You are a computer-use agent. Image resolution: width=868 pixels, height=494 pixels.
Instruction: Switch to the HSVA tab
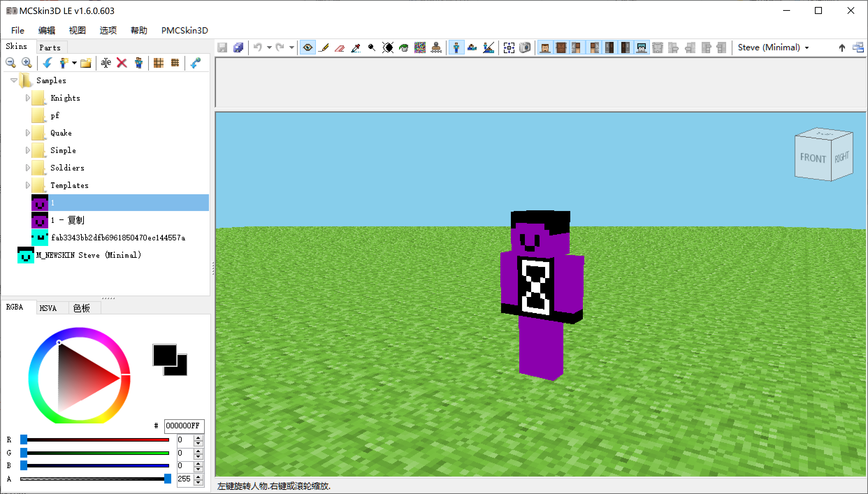click(x=48, y=308)
